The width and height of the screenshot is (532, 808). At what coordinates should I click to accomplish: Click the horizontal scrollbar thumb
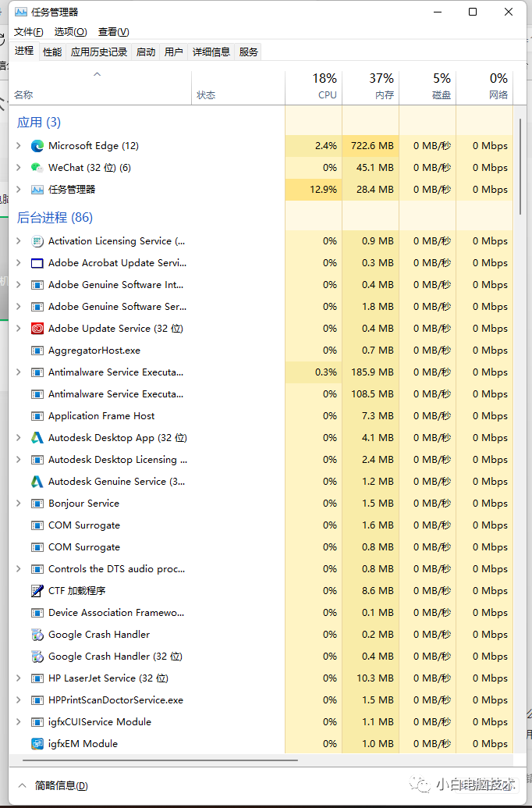click(x=160, y=760)
